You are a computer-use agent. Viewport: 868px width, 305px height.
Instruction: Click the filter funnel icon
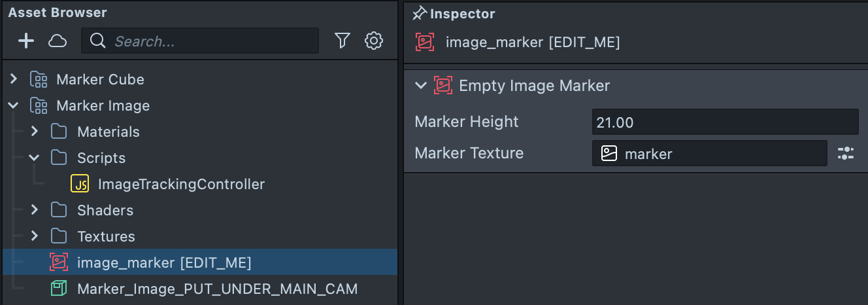click(342, 41)
